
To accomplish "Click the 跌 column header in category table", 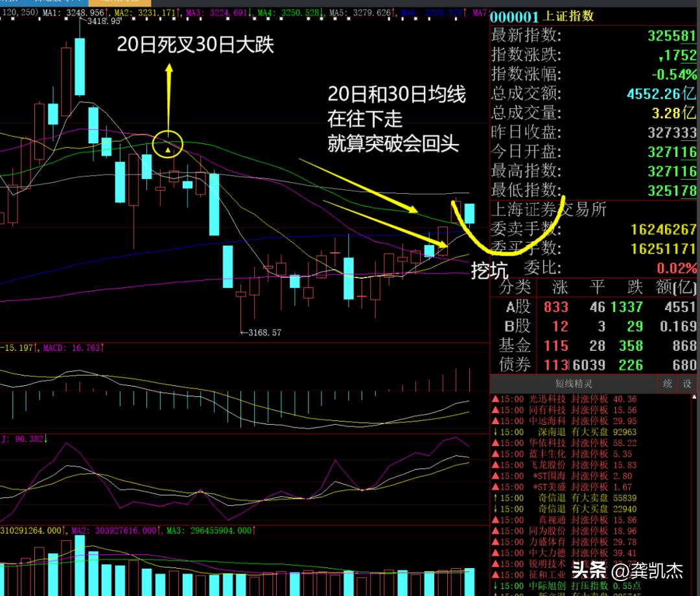I will click(635, 287).
